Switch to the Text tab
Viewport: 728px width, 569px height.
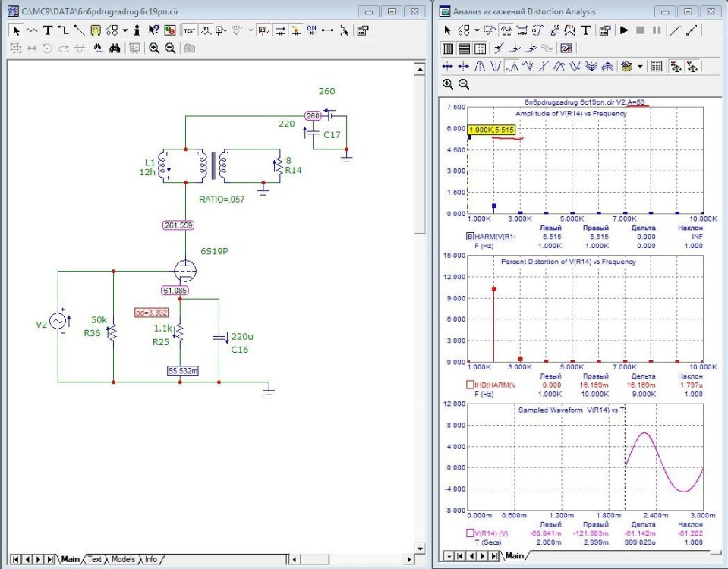(x=95, y=559)
